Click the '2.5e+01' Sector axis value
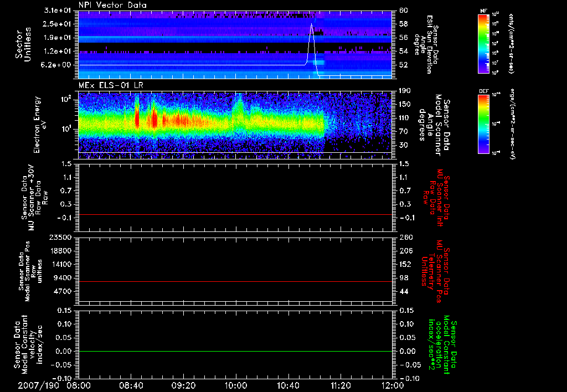Image resolution: width=567 pixels, height=392 pixels. click(x=58, y=24)
